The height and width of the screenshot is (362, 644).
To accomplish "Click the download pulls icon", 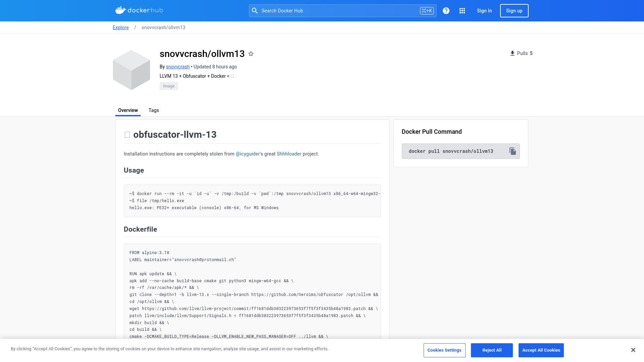I will click(512, 53).
